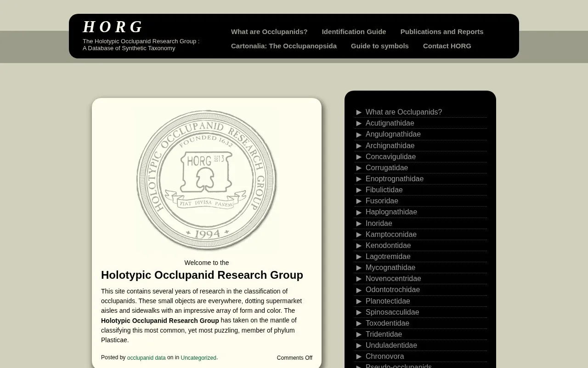Click the arrow bullet beside Kenodontidae
The image size is (588, 368).
(359, 246)
